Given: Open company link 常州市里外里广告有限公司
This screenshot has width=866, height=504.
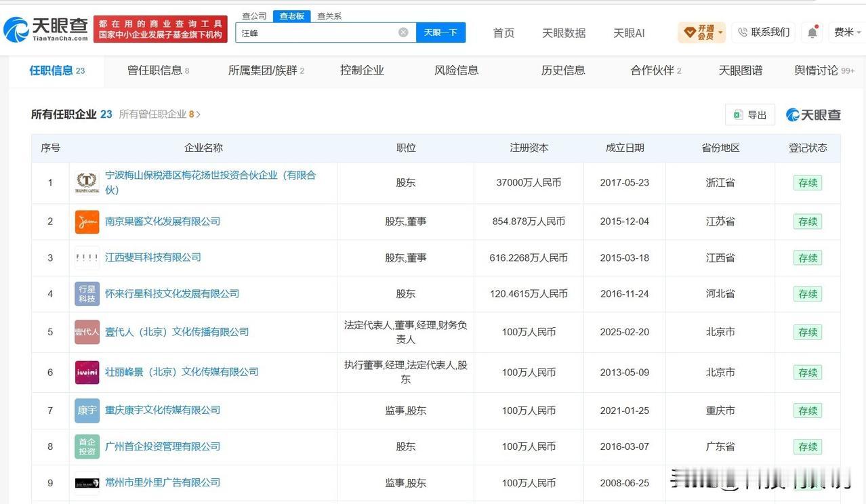Looking at the screenshot, I should click(163, 482).
